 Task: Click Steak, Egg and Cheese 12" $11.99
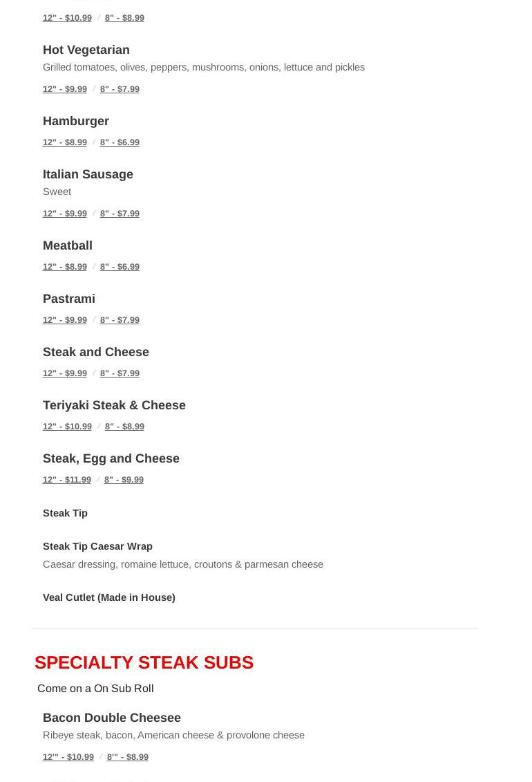(x=67, y=480)
